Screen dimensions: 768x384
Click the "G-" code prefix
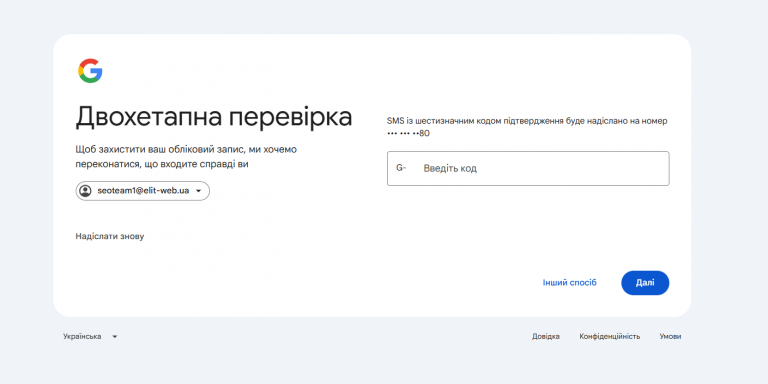coord(401,168)
